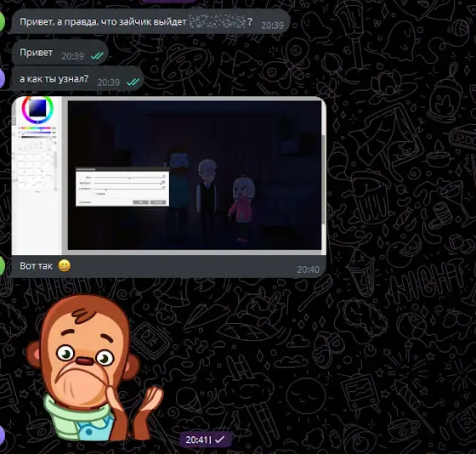Click the caption text "Вот так"
The width and height of the screenshot is (476, 454).
pos(36,266)
